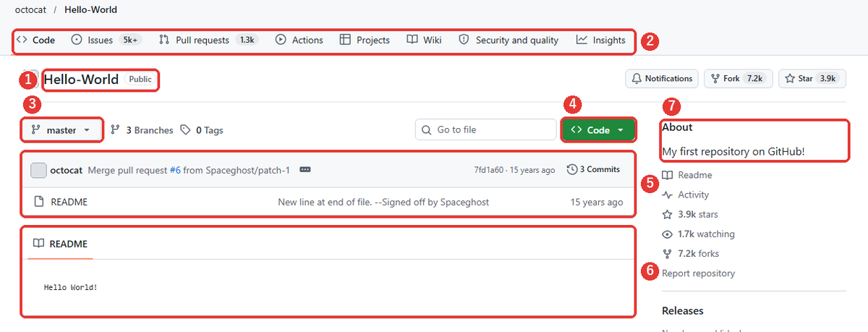Go to the Insights tab

point(601,41)
